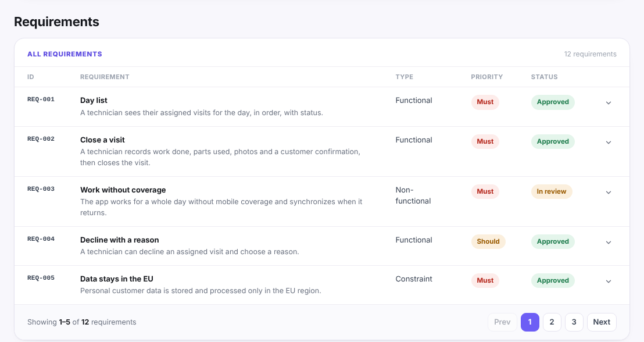Click the Next page button
This screenshot has width=644, height=342.
(602, 322)
